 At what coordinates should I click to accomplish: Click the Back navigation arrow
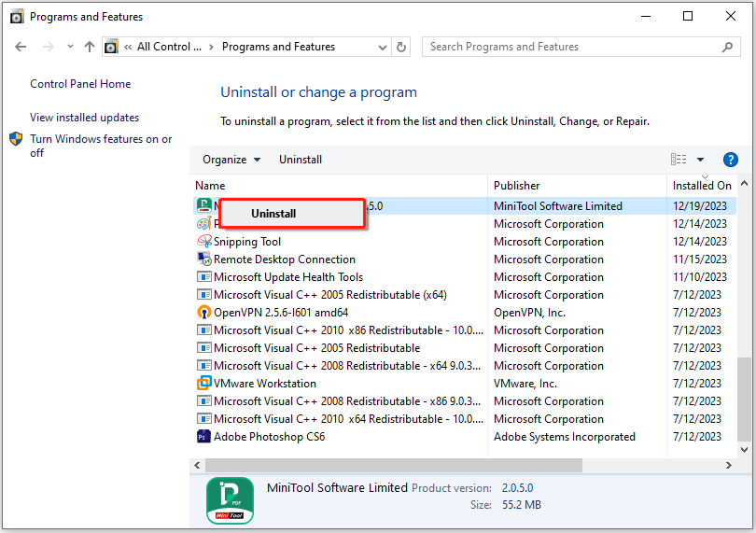(x=21, y=47)
